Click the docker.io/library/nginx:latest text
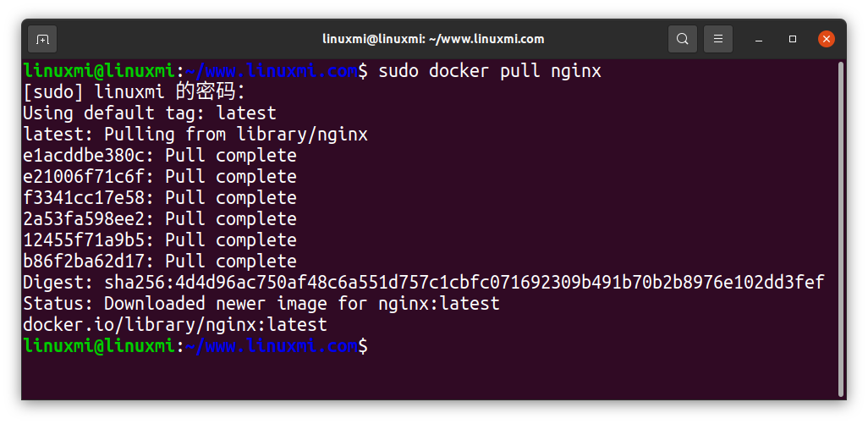The height and width of the screenshot is (424, 868). point(174,325)
